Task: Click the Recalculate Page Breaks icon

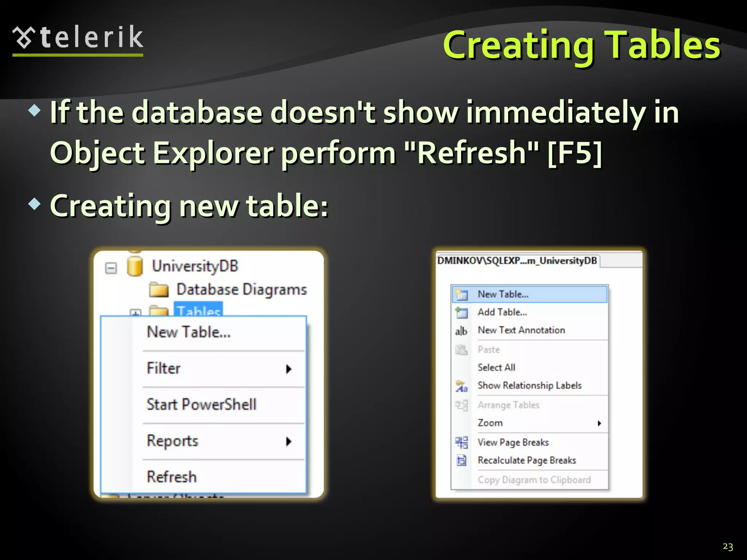Action: click(461, 460)
